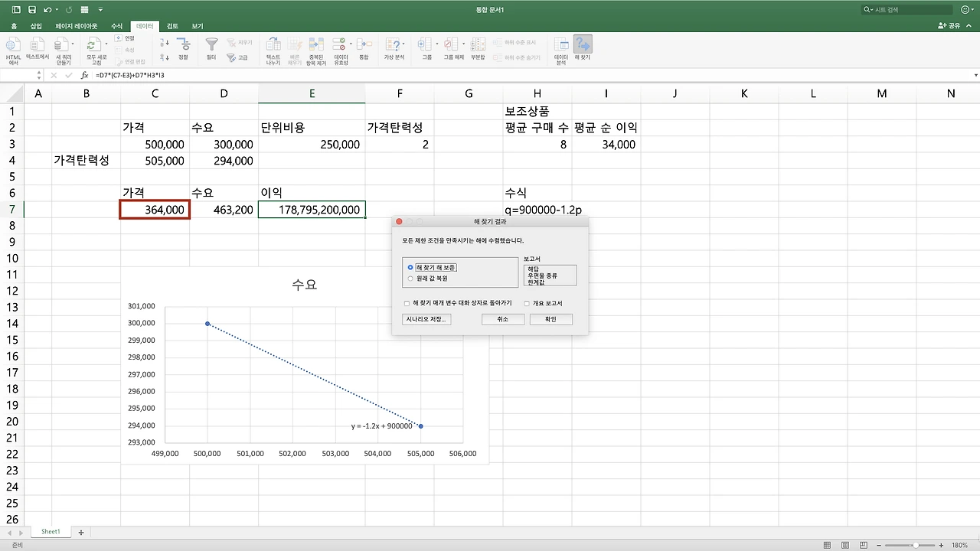Click the 가상 분석 icon
This screenshot has height=551, width=980.
click(394, 44)
